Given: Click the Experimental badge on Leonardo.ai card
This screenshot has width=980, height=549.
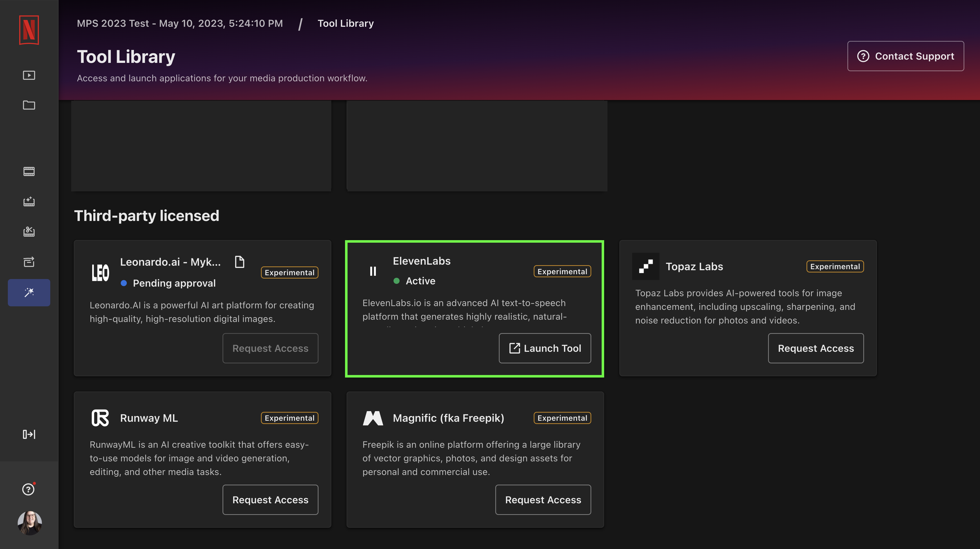Looking at the screenshot, I should pos(289,272).
